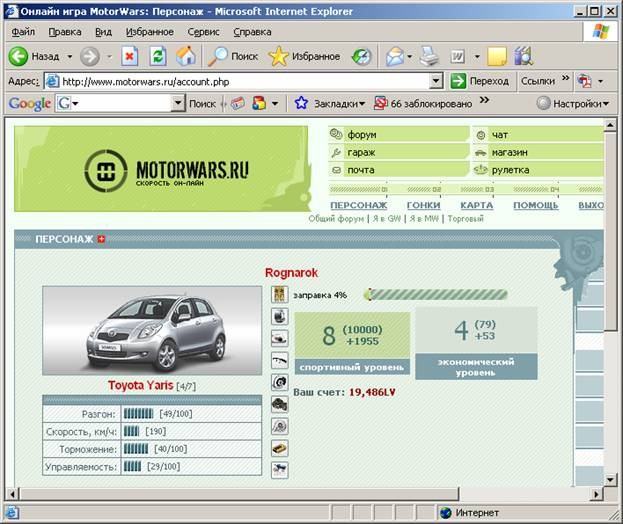Screen dimensions: 623x524
Task: Go to the Home page icon
Action: [x=186, y=56]
